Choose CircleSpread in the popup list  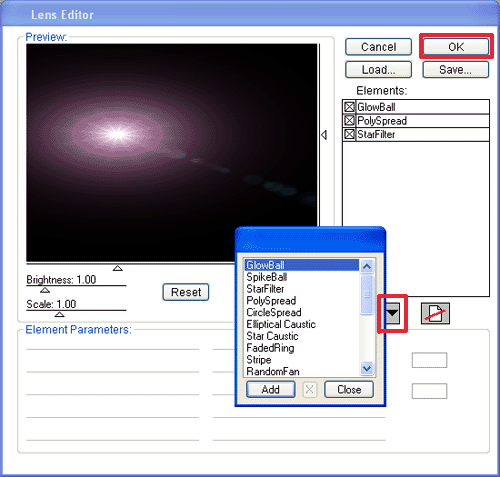pyautogui.click(x=302, y=312)
